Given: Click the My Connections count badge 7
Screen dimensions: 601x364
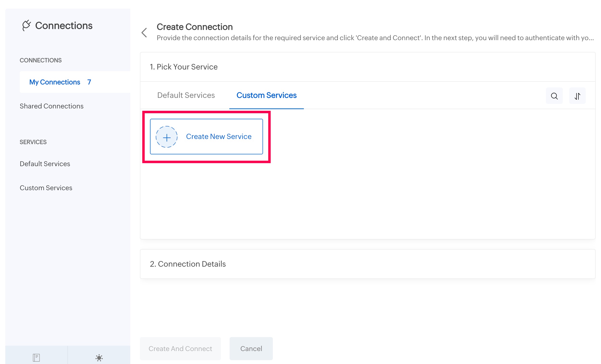Looking at the screenshot, I should [x=89, y=82].
